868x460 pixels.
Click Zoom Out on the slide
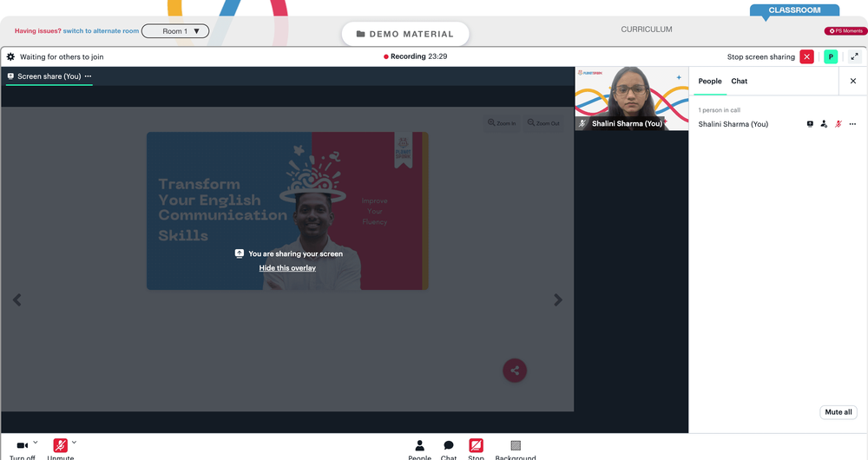[x=543, y=123]
